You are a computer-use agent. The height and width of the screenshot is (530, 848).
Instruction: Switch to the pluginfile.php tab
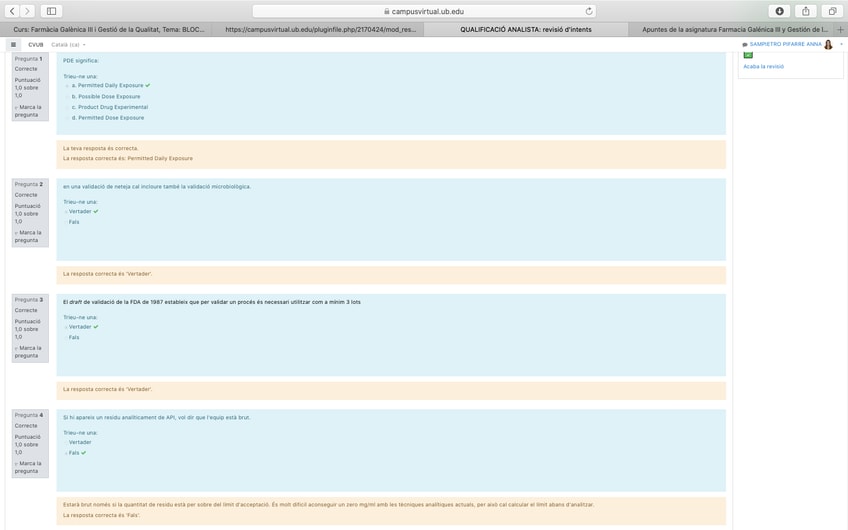pos(321,29)
